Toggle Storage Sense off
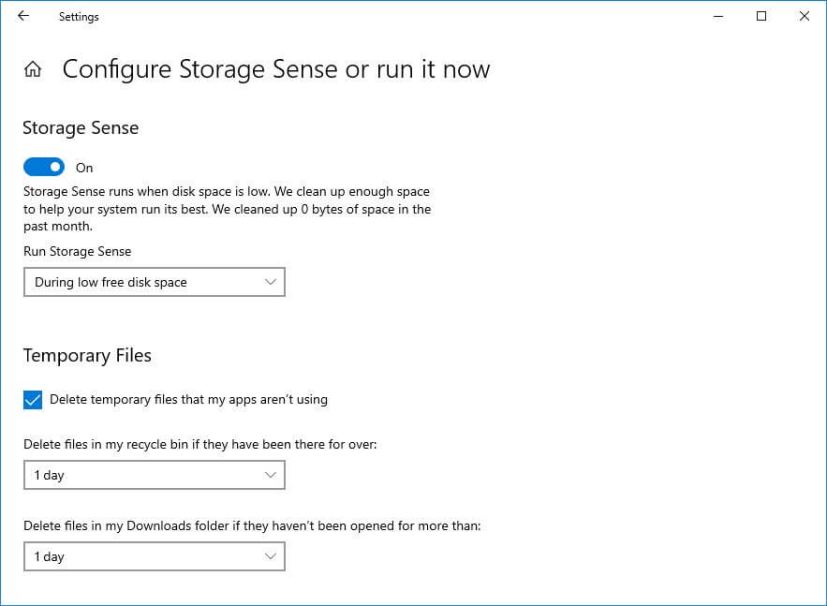 pos(42,167)
